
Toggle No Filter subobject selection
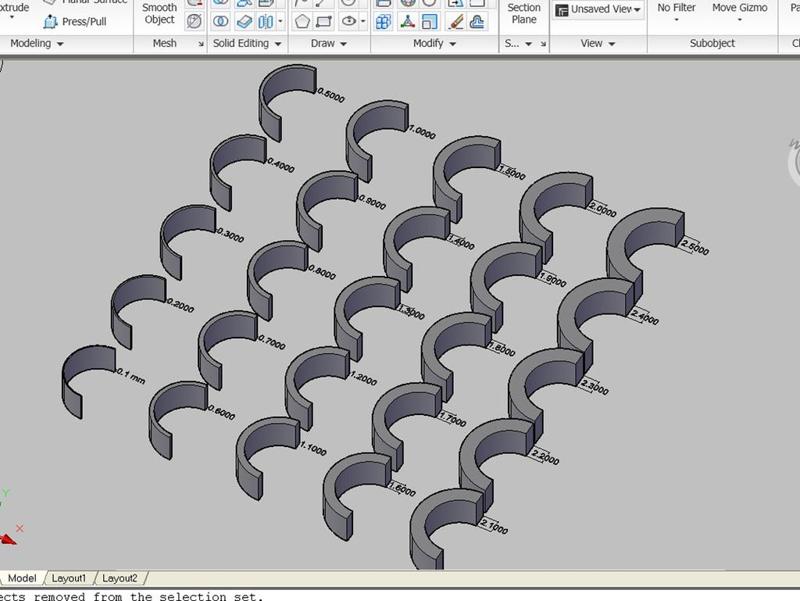pyautogui.click(x=676, y=10)
